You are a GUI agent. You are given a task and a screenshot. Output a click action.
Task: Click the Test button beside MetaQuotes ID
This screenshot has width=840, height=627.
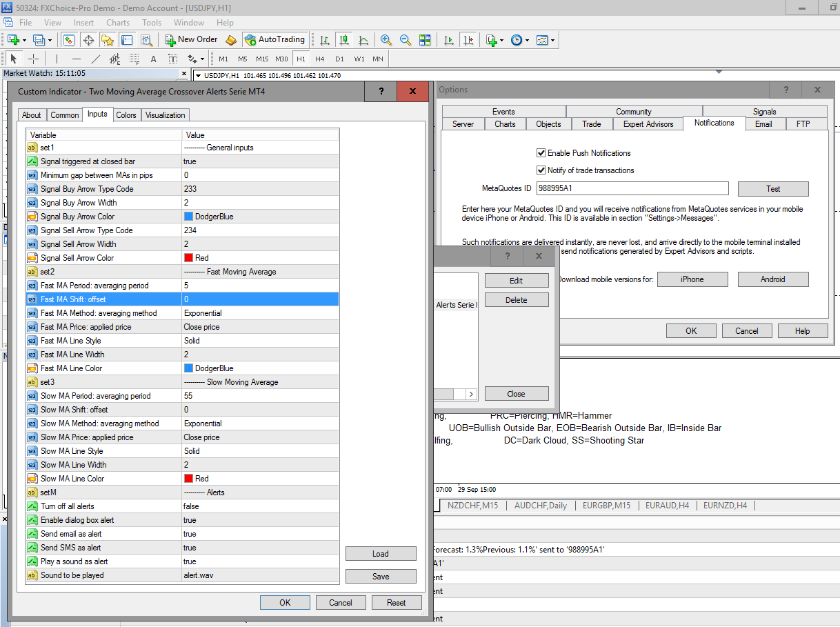tap(772, 188)
